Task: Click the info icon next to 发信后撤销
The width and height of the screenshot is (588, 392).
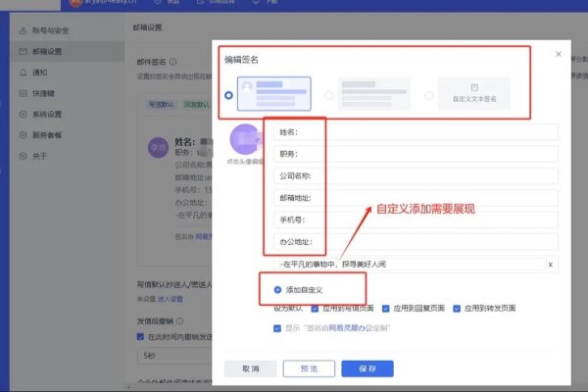Action: coord(180,321)
